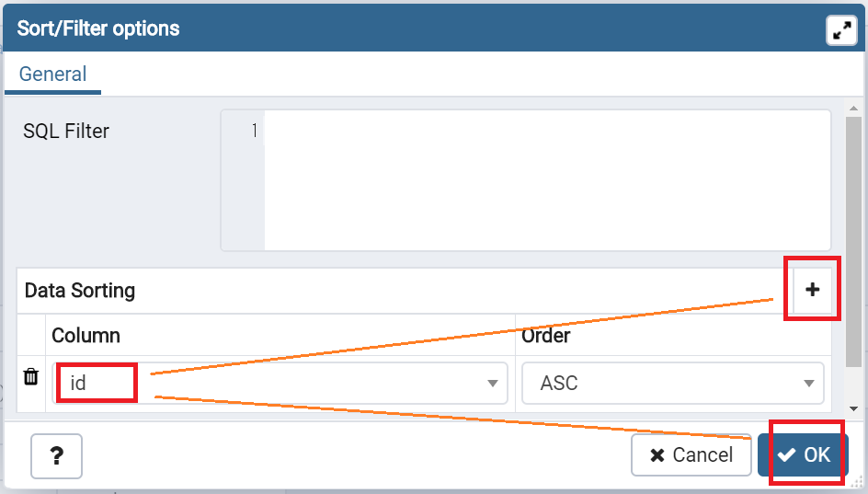The image size is (868, 494).
Task: Focus the SQL Filter text editor
Action: 546,180
